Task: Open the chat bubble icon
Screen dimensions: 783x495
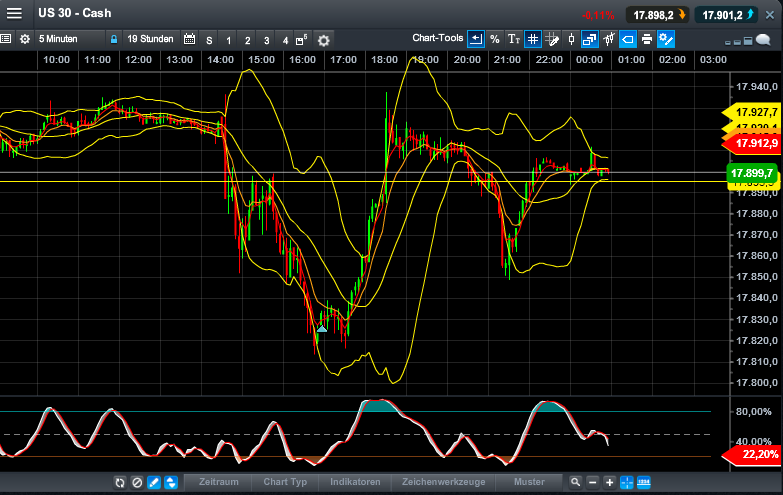Action: [x=764, y=40]
